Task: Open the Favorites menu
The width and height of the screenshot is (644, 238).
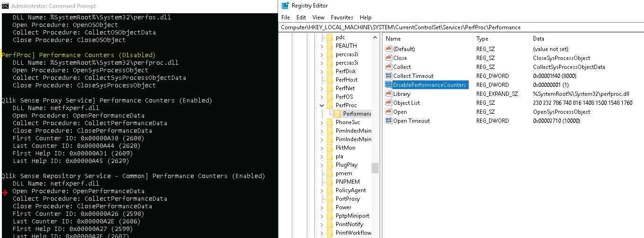Action: (342, 17)
